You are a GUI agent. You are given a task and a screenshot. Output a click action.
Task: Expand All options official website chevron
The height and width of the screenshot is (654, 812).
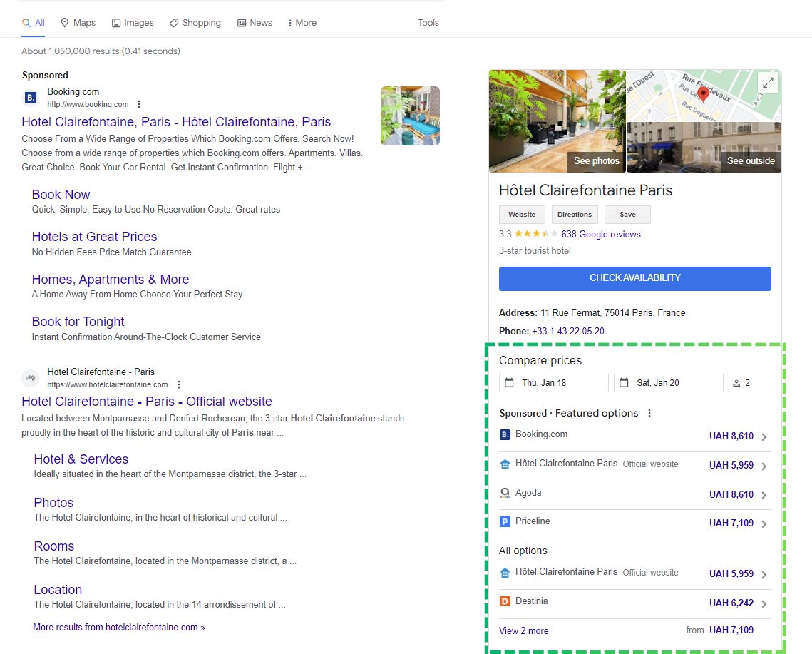pyautogui.click(x=764, y=574)
